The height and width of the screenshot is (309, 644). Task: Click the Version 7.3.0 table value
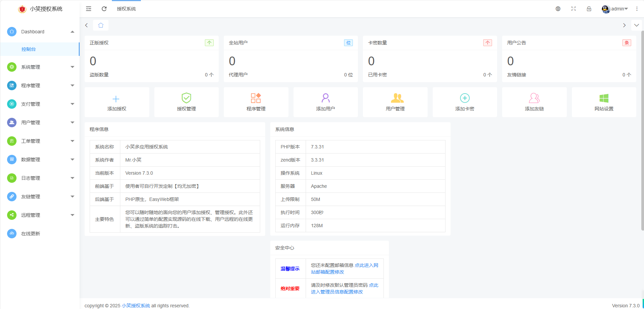[x=139, y=173]
